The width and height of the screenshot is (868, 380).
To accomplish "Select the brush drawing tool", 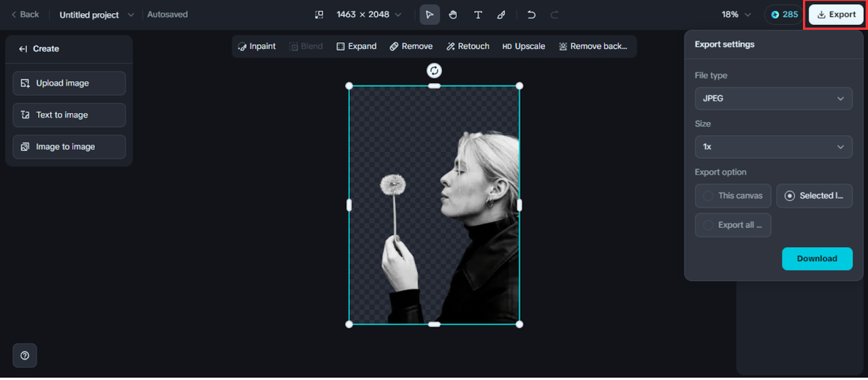I will coord(501,14).
